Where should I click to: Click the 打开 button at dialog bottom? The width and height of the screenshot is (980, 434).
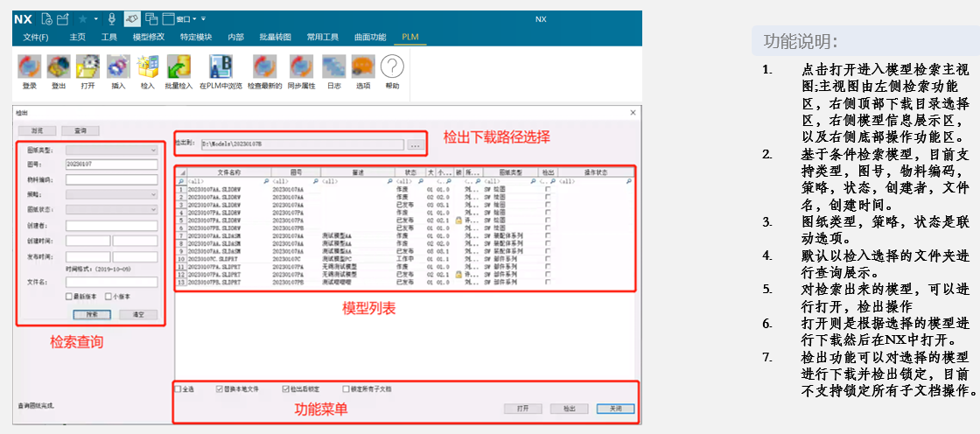(523, 409)
